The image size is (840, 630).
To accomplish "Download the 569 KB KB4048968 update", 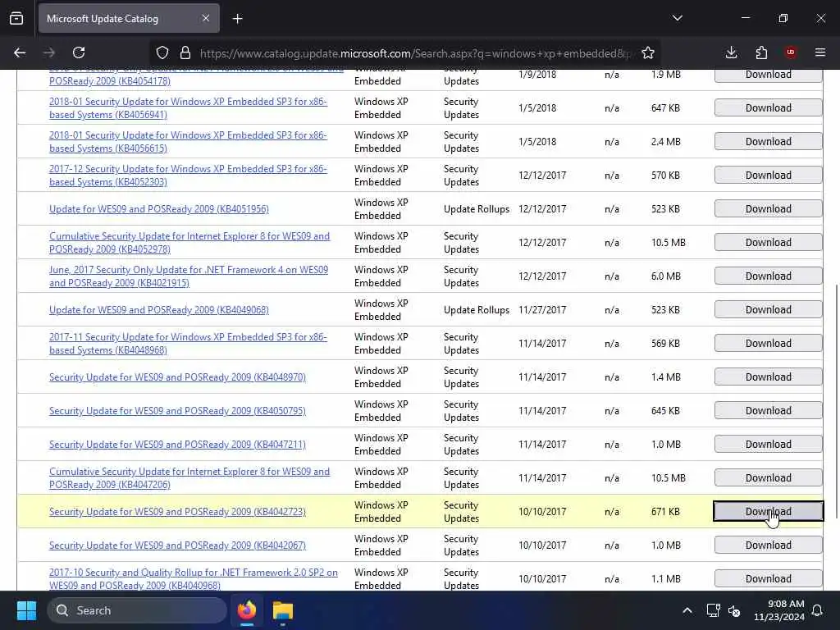I will pos(768,344).
